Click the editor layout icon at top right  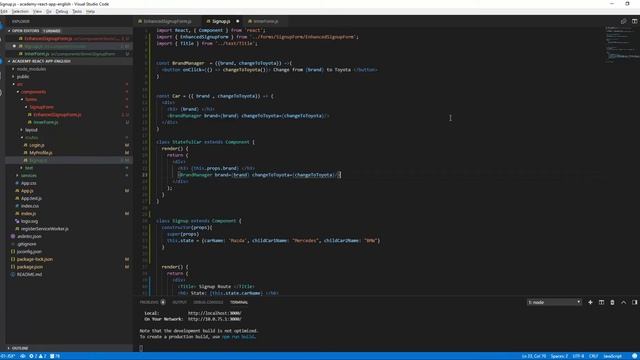pos(634,21)
